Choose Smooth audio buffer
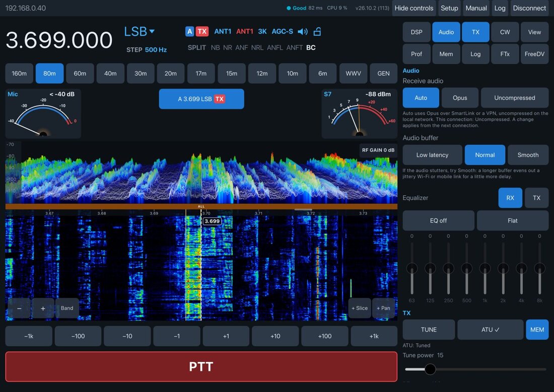Image resolution: width=554 pixels, height=392 pixels. click(528, 155)
